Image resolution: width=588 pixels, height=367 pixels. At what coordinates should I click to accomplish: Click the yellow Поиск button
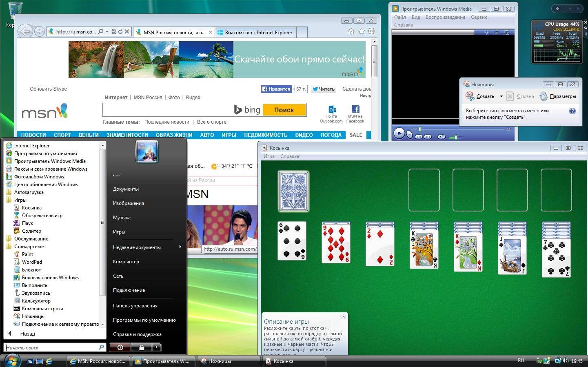click(x=284, y=110)
